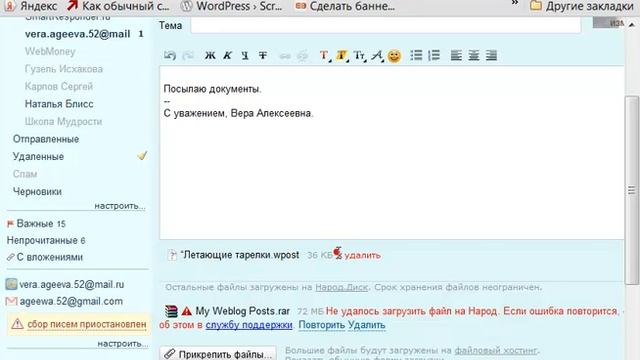Open the Черновики folder
This screenshot has height=360, width=640.
click(37, 192)
